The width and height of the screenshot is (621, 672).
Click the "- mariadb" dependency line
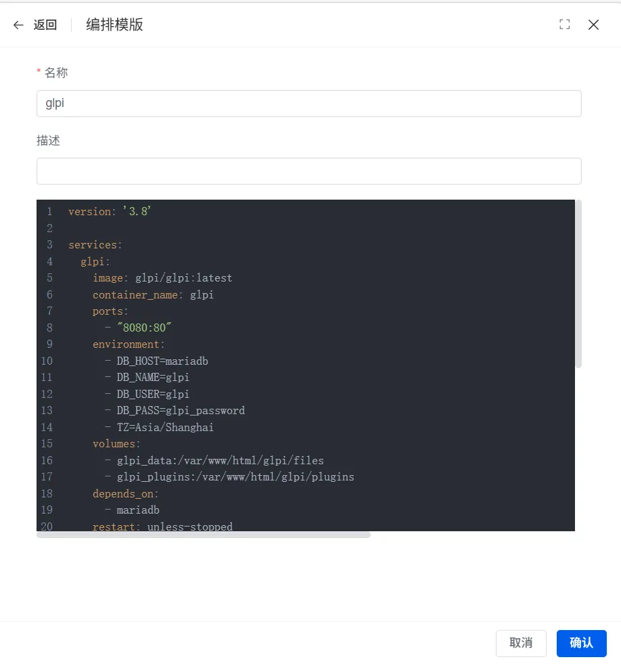[x=132, y=510]
